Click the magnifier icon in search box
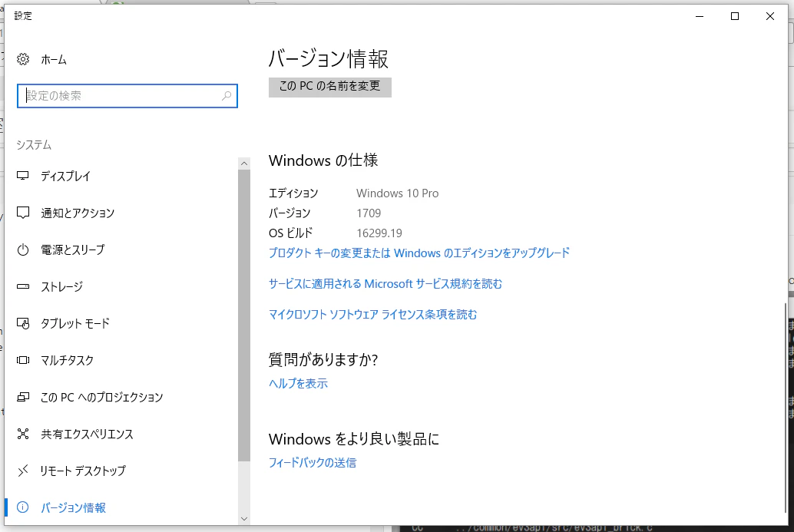 (227, 96)
